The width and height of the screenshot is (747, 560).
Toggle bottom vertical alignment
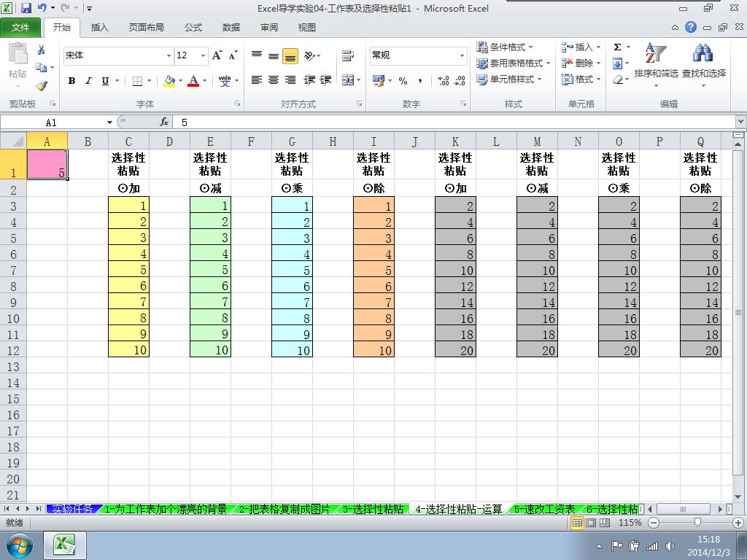(290, 55)
